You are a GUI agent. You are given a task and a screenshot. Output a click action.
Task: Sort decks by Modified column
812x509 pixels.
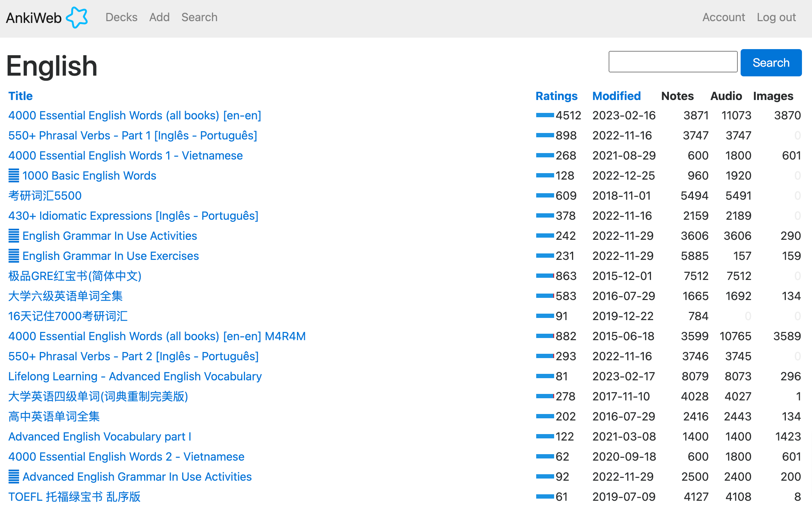click(x=617, y=96)
